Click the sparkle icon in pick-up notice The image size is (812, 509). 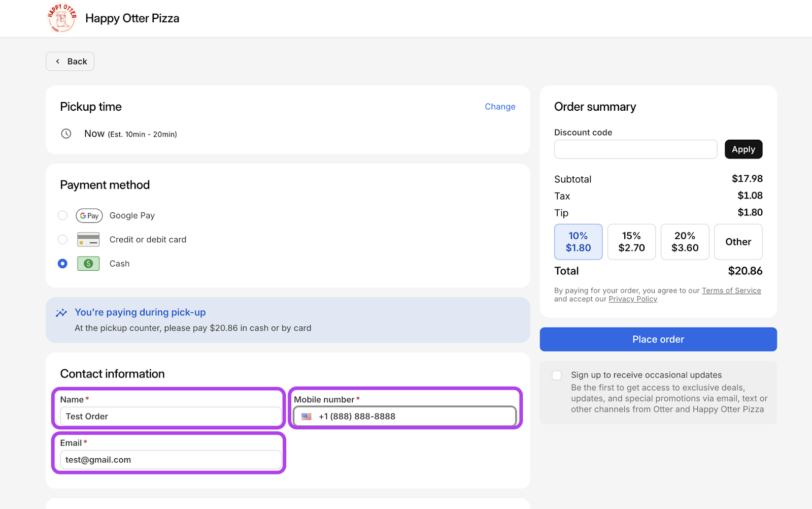tap(61, 313)
